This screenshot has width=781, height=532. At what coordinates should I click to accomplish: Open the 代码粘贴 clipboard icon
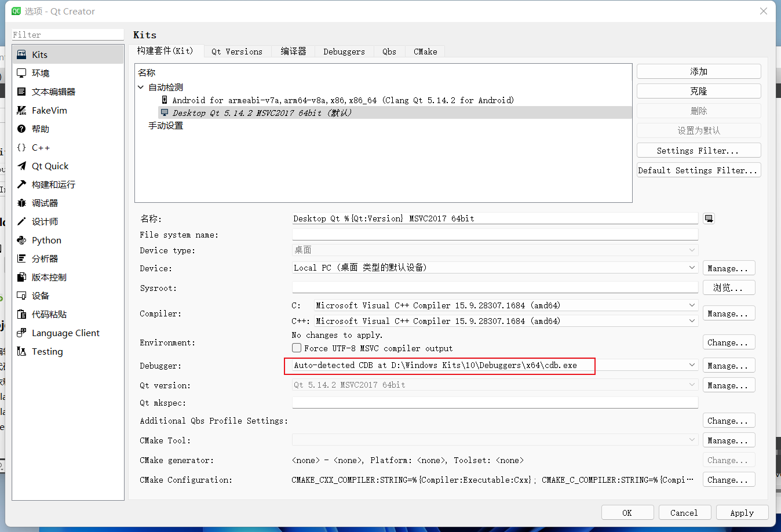(21, 314)
